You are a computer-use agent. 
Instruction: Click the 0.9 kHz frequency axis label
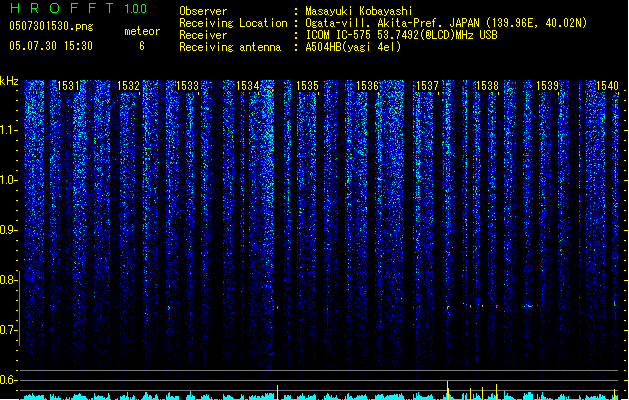point(8,230)
